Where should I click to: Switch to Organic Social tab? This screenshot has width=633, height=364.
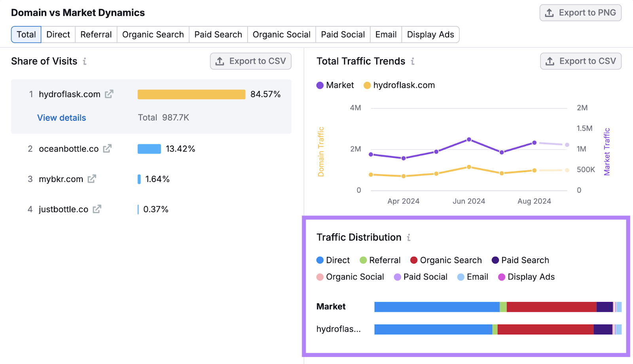click(x=282, y=34)
